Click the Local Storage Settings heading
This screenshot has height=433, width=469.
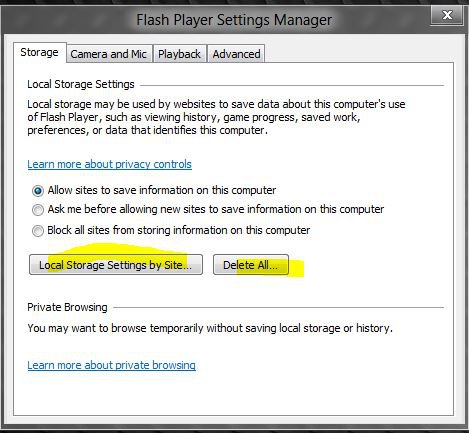tap(81, 84)
